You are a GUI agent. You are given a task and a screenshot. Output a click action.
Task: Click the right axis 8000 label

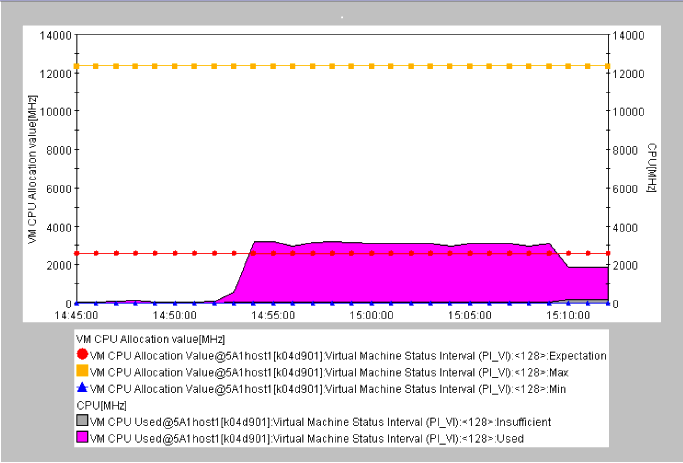[625, 150]
